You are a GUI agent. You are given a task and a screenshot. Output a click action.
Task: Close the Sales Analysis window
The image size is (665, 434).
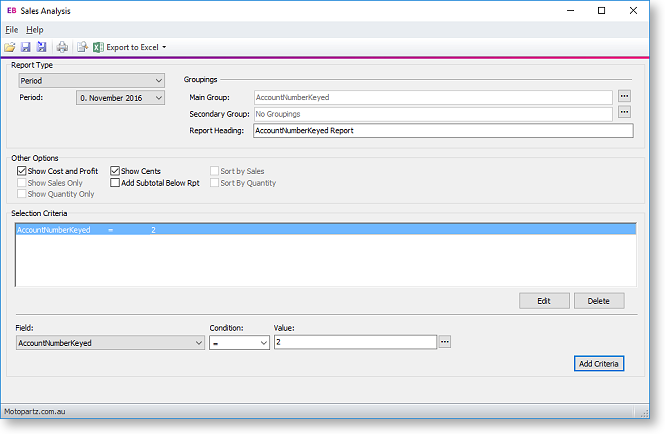click(633, 11)
